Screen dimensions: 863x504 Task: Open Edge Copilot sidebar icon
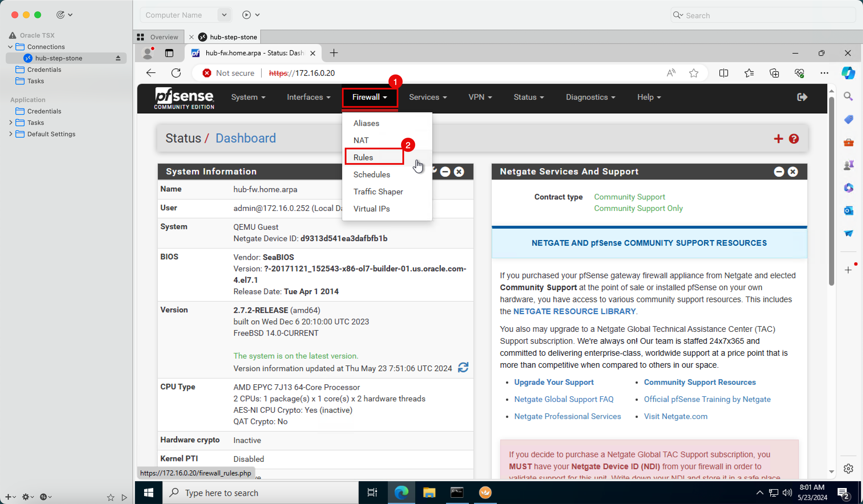[848, 73]
